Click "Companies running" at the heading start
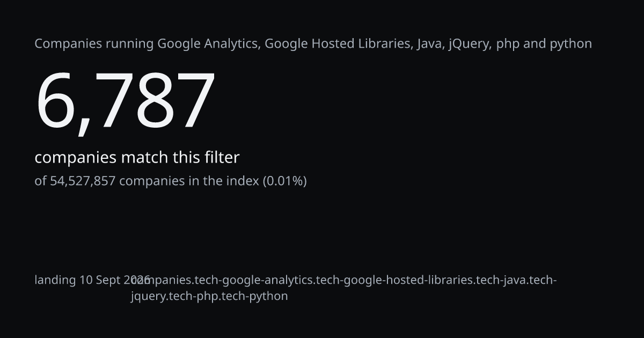Viewport: 644px width, 338px height. [94, 44]
